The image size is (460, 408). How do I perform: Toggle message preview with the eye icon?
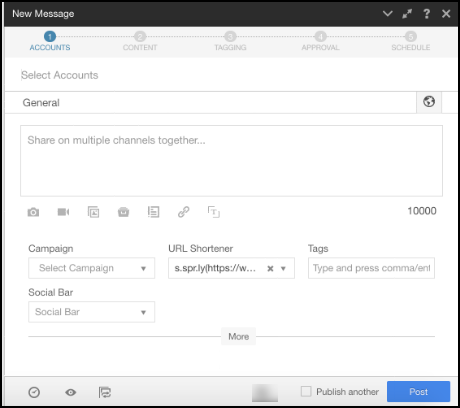tap(70, 392)
